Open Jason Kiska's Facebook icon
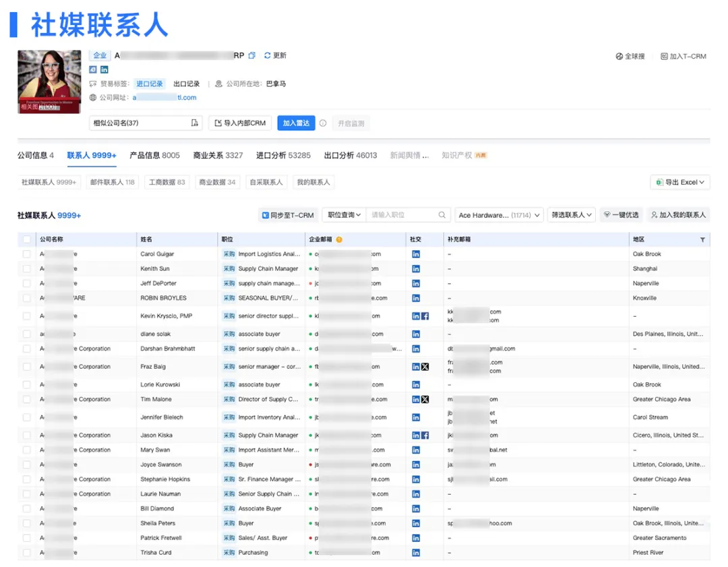728x567 pixels. [x=425, y=436]
